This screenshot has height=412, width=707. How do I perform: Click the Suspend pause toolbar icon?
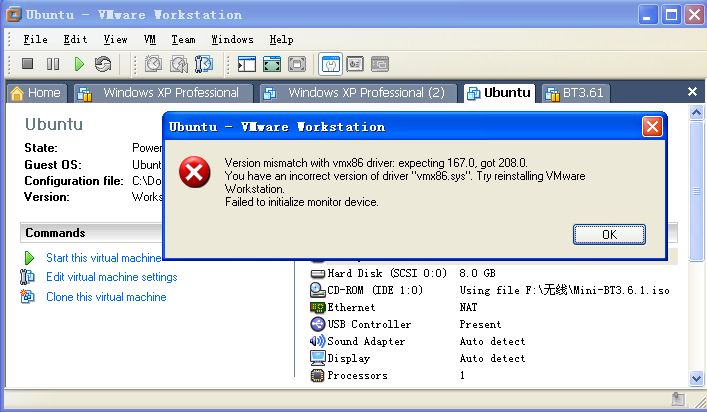[x=53, y=64]
